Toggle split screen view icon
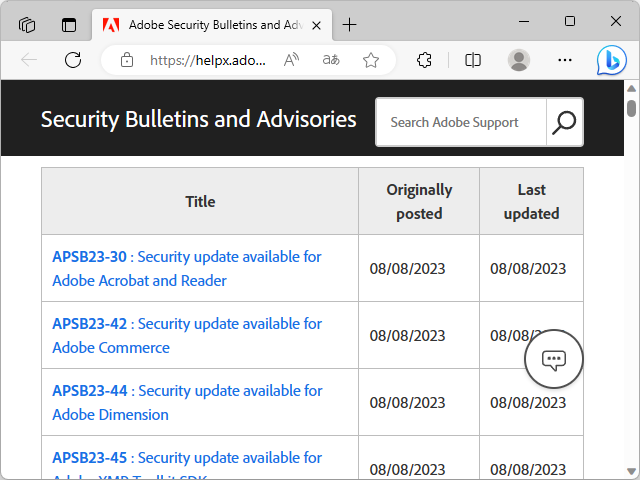This screenshot has width=640, height=480. [473, 60]
